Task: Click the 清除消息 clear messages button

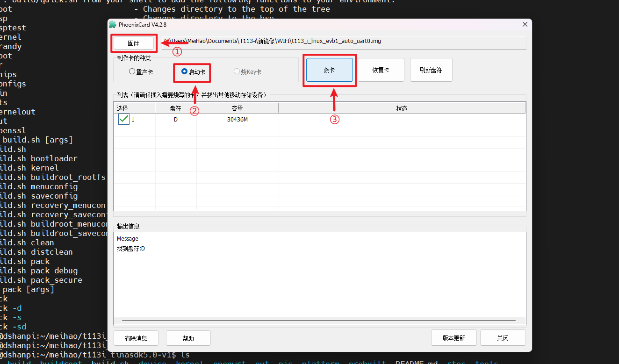Action: coord(136,338)
